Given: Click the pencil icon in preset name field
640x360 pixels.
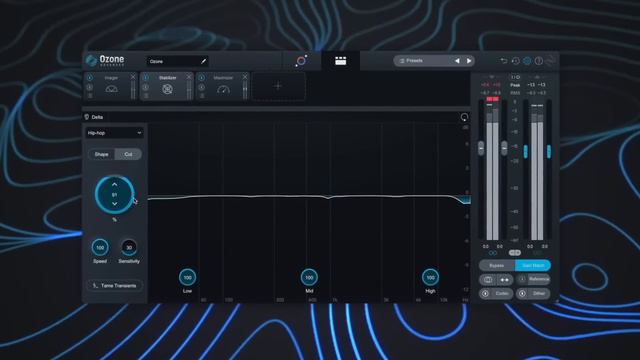Looking at the screenshot, I should click(203, 62).
